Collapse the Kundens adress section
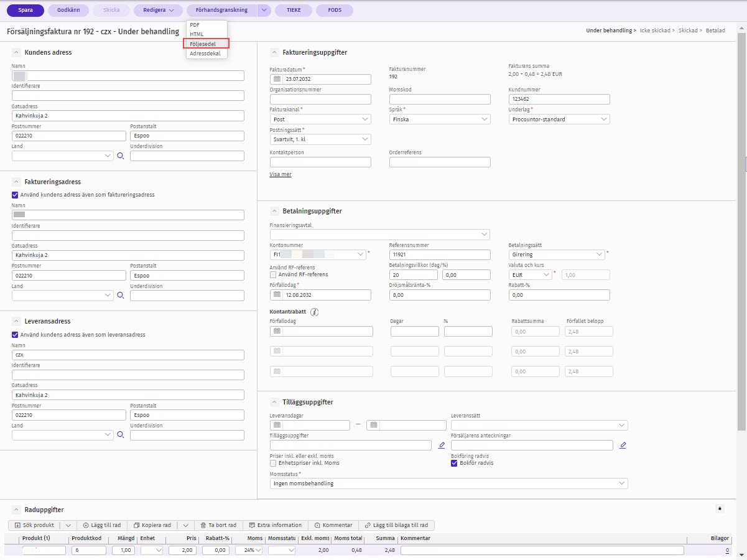The width and height of the screenshot is (747, 560). [16, 52]
